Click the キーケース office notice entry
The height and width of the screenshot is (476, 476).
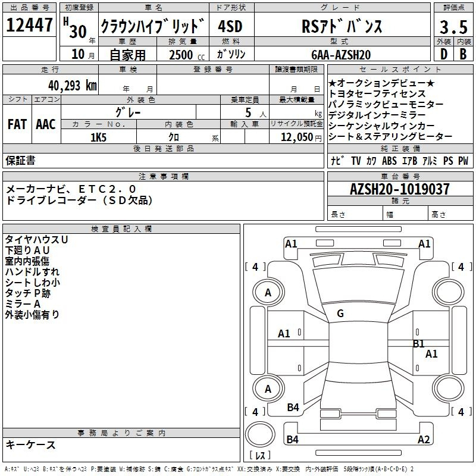coord(31,445)
